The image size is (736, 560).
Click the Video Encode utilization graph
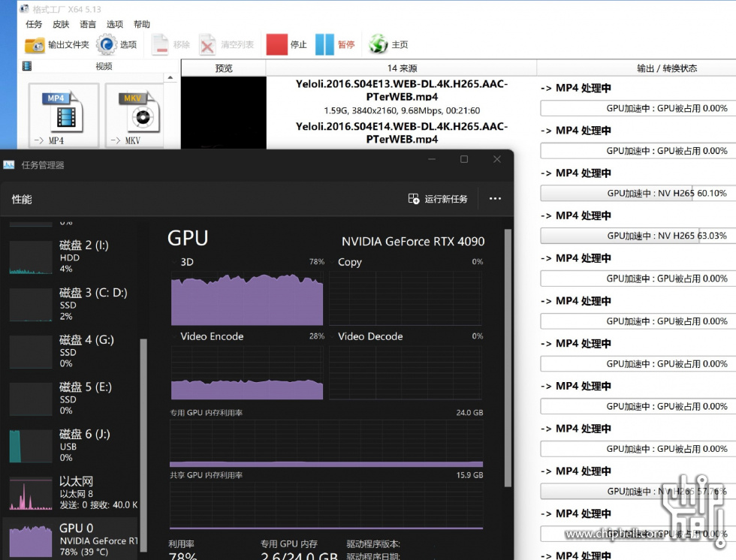click(x=247, y=373)
